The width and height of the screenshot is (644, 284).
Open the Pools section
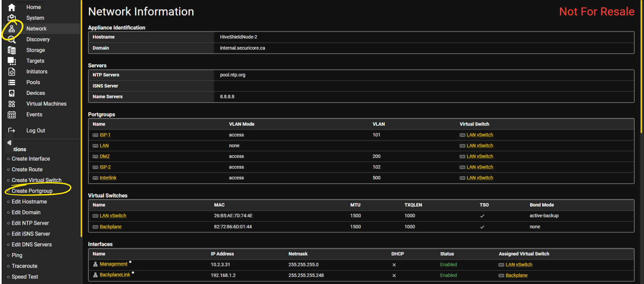33,82
